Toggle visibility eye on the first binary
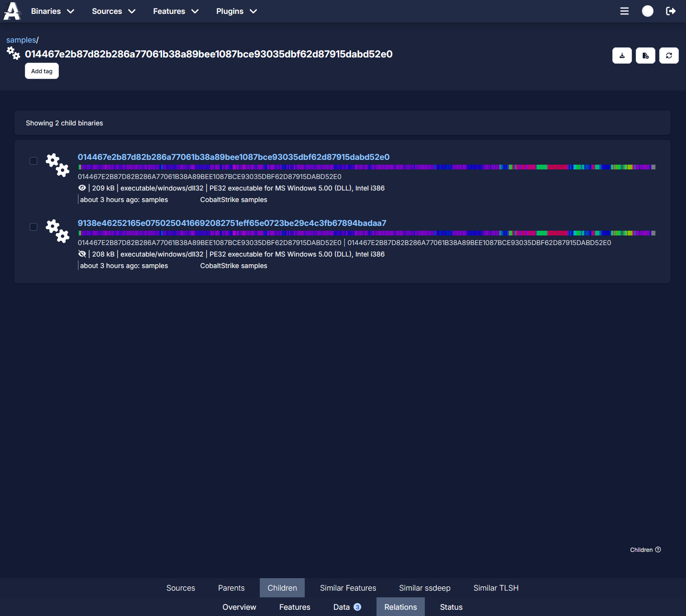 pyautogui.click(x=82, y=188)
